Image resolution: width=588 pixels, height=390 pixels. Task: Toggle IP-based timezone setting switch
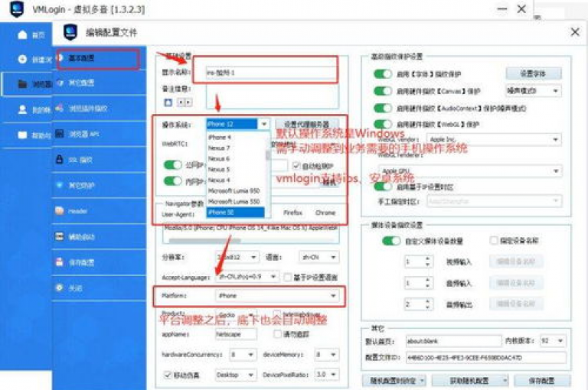click(x=383, y=186)
